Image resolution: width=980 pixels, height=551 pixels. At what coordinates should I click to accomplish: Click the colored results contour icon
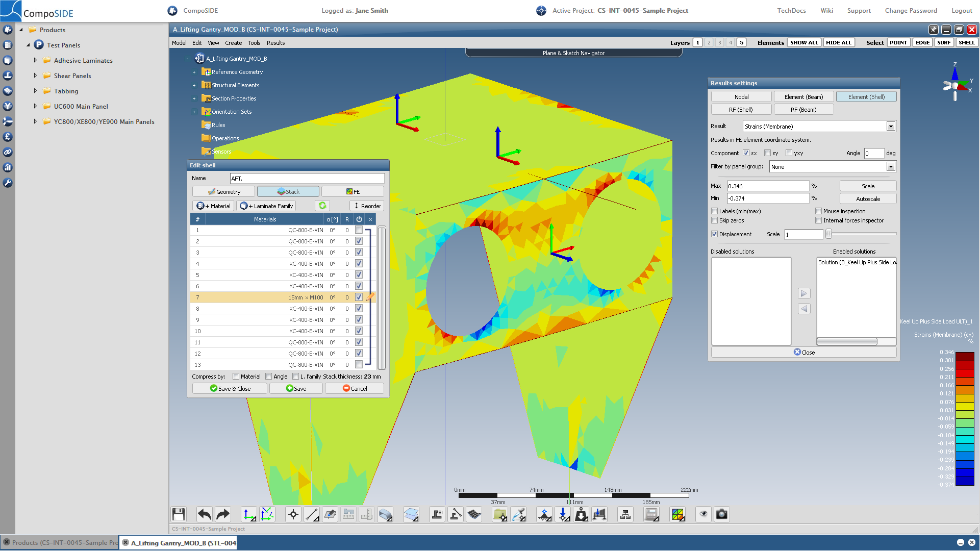click(x=677, y=514)
